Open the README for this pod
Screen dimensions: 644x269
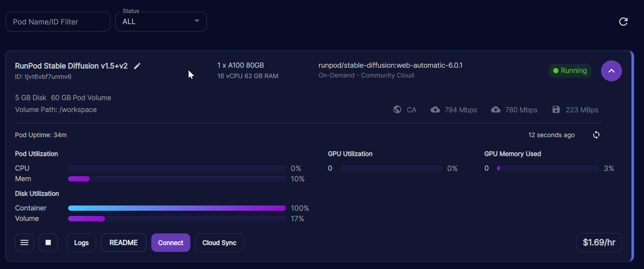[x=124, y=242]
